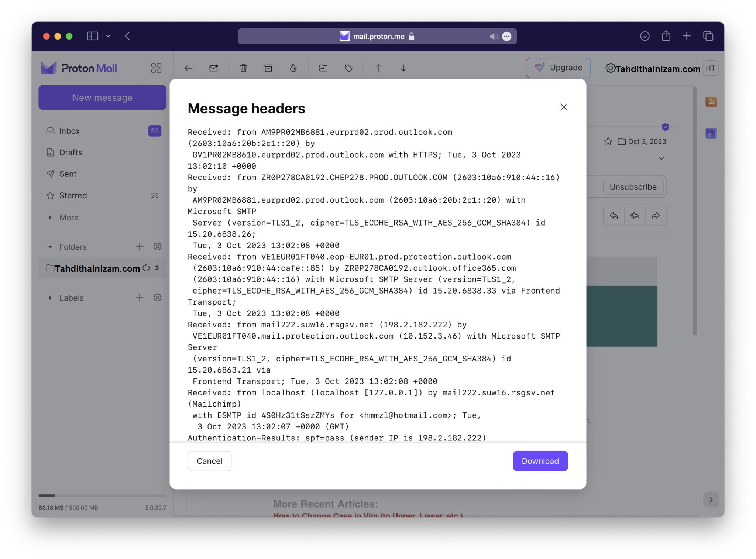
Task: Move message to trash
Action: tap(243, 68)
